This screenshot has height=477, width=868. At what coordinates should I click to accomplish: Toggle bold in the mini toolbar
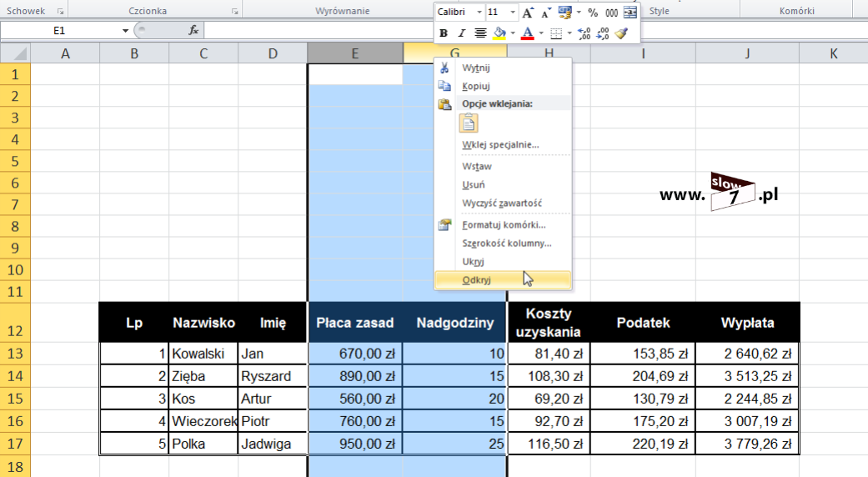pos(444,33)
